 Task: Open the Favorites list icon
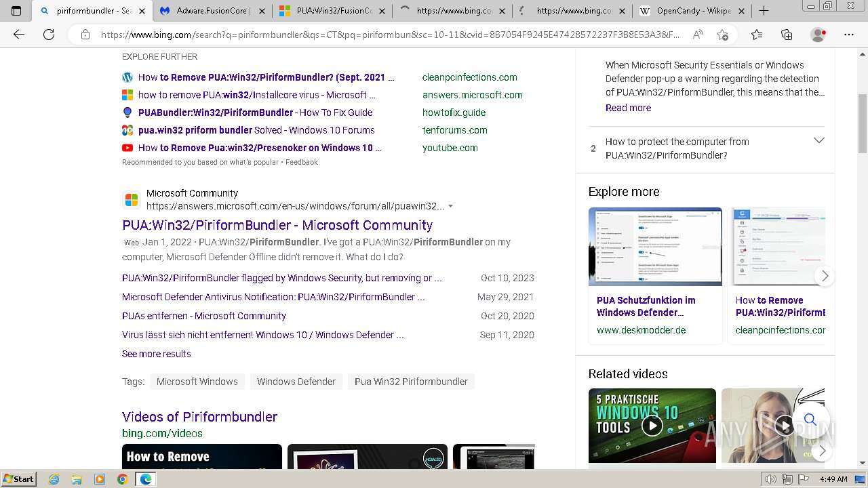(757, 35)
